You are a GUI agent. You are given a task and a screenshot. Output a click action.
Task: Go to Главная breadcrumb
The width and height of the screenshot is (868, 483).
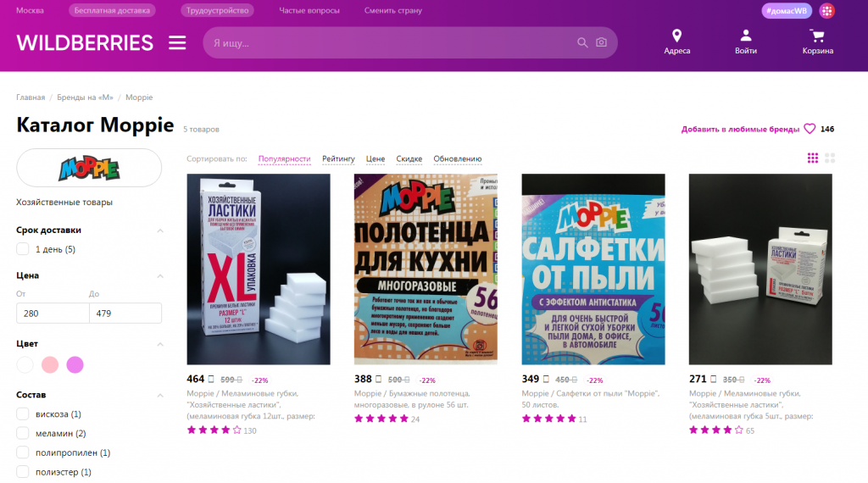[x=31, y=97]
